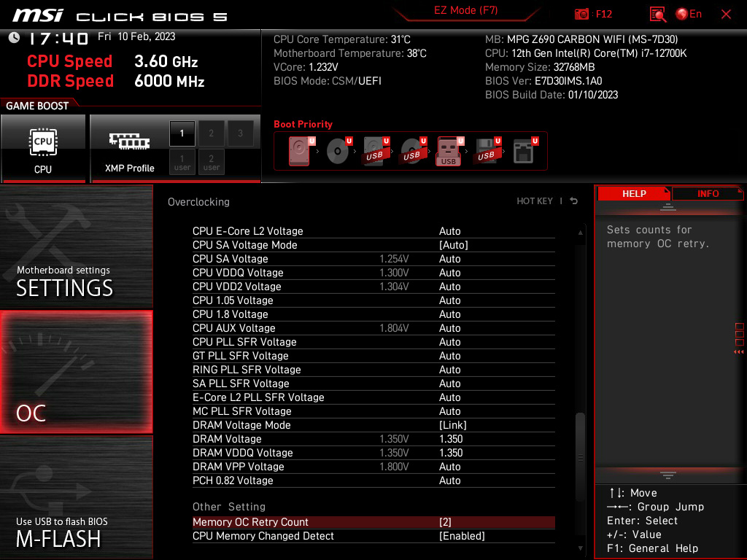Select CPU 1.8 Voltage row
The image size is (747, 560).
(373, 314)
